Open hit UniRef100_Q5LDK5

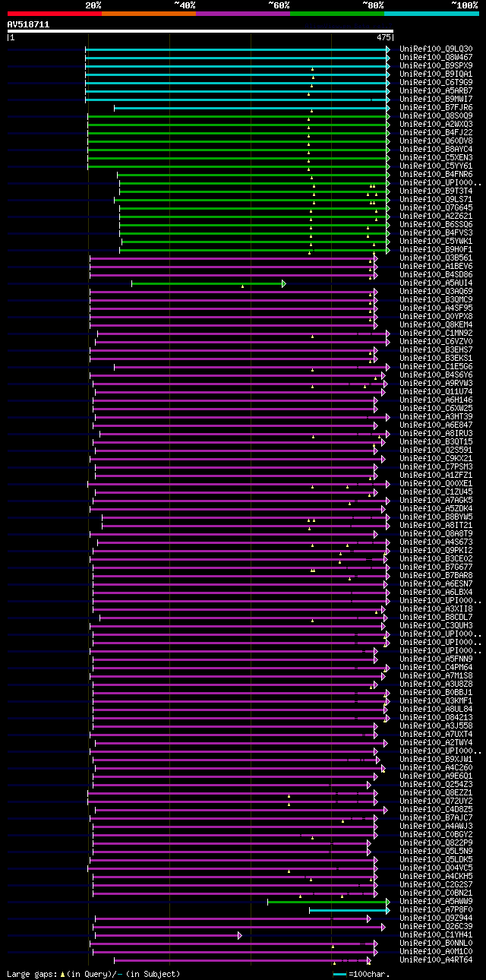point(436,860)
